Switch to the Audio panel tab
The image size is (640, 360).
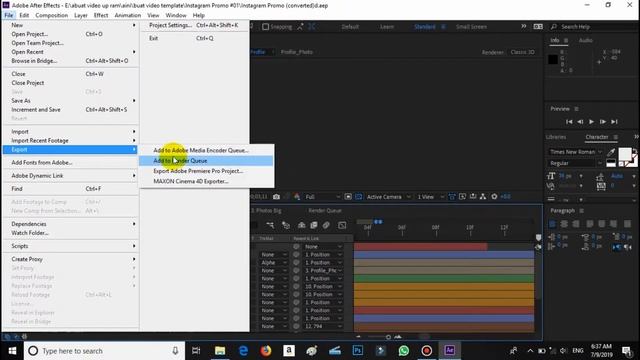[x=585, y=40]
